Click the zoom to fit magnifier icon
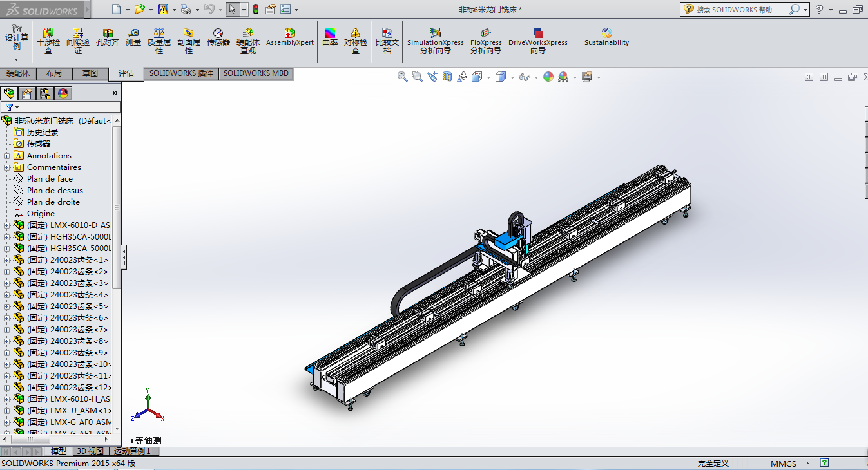The width and height of the screenshot is (868, 470). click(403, 77)
